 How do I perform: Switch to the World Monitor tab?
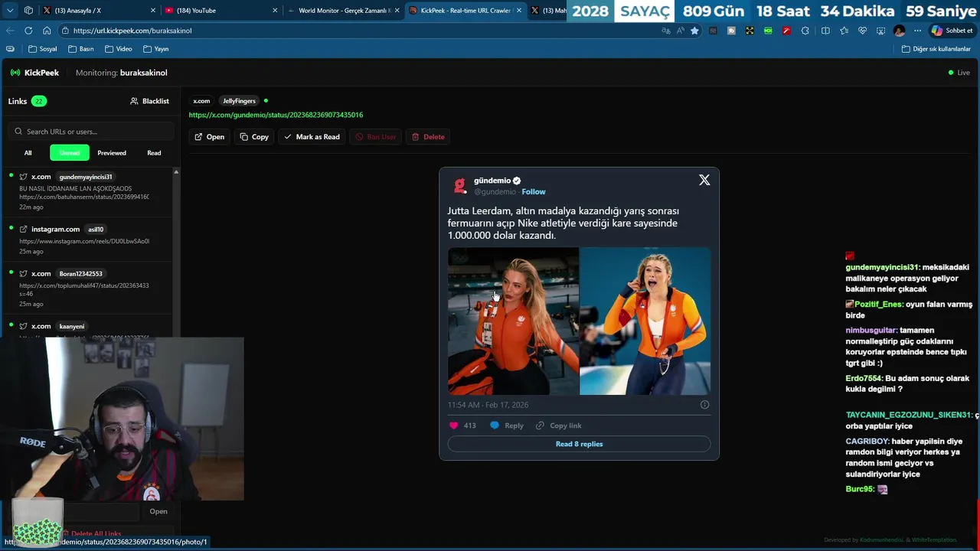(x=344, y=11)
